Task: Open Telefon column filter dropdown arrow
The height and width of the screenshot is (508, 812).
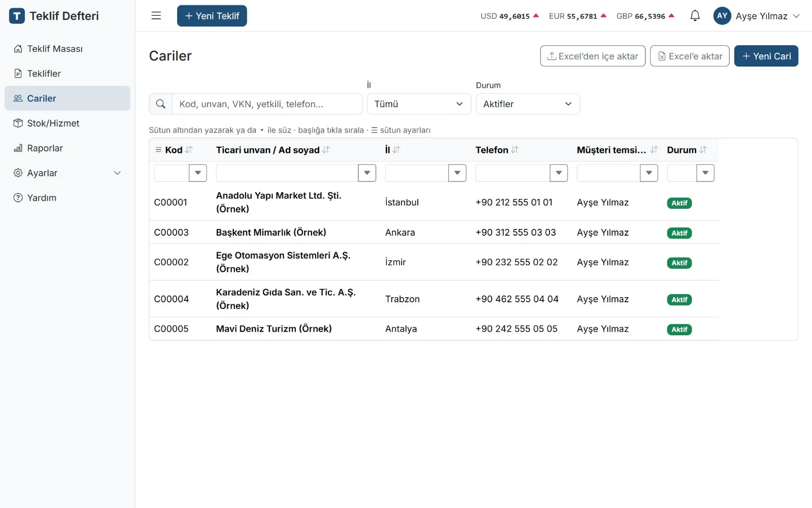Action: point(559,173)
